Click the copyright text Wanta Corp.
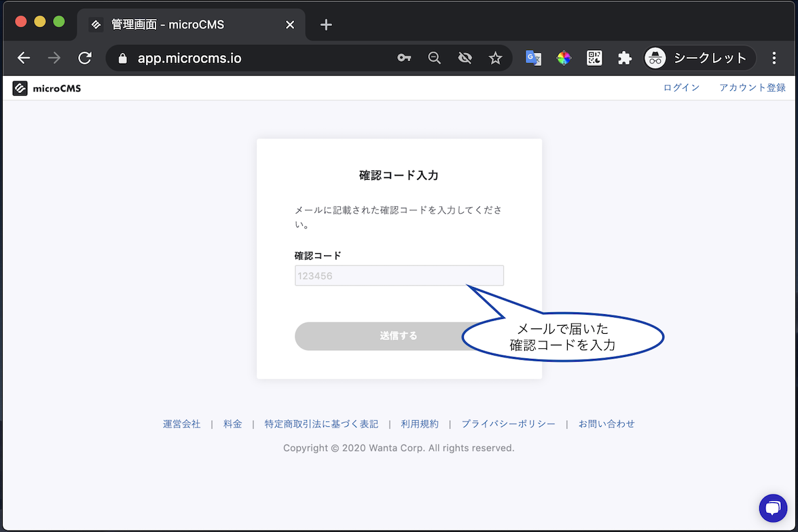 pyautogui.click(x=399, y=448)
